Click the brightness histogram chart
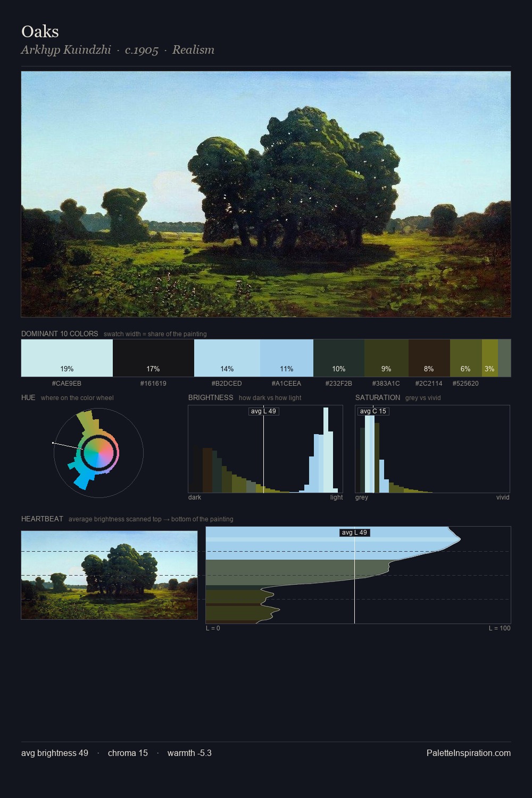This screenshot has width=532, height=798. (x=265, y=449)
